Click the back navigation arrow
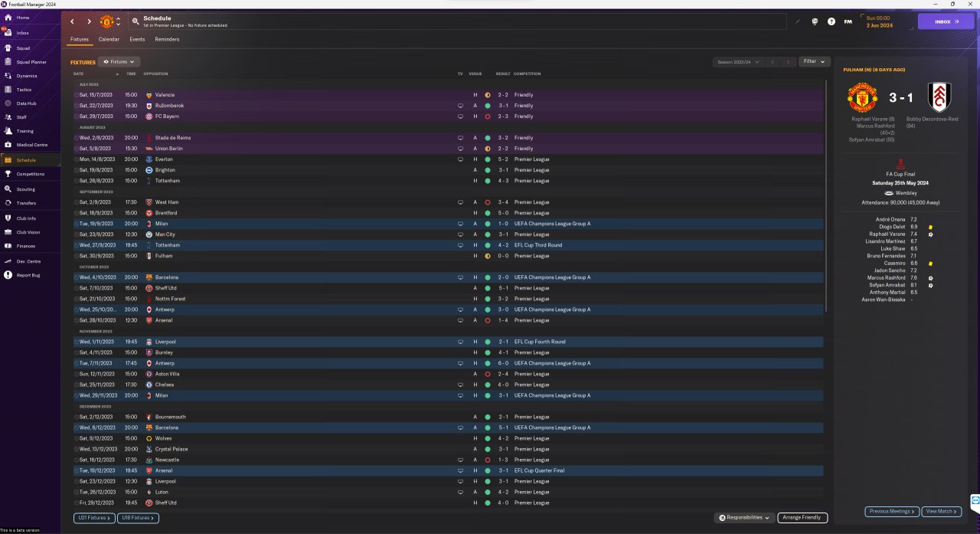 point(73,21)
